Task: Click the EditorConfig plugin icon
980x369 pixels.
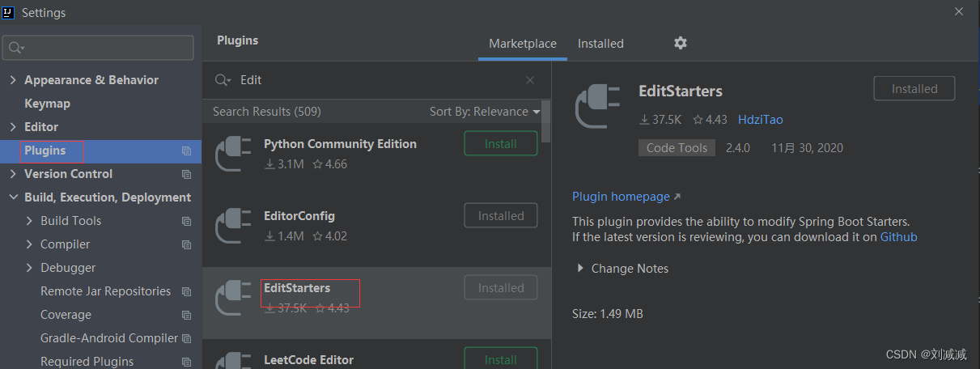Action: click(233, 226)
